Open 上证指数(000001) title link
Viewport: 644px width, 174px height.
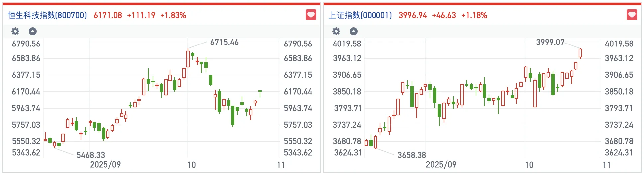[x=360, y=15]
